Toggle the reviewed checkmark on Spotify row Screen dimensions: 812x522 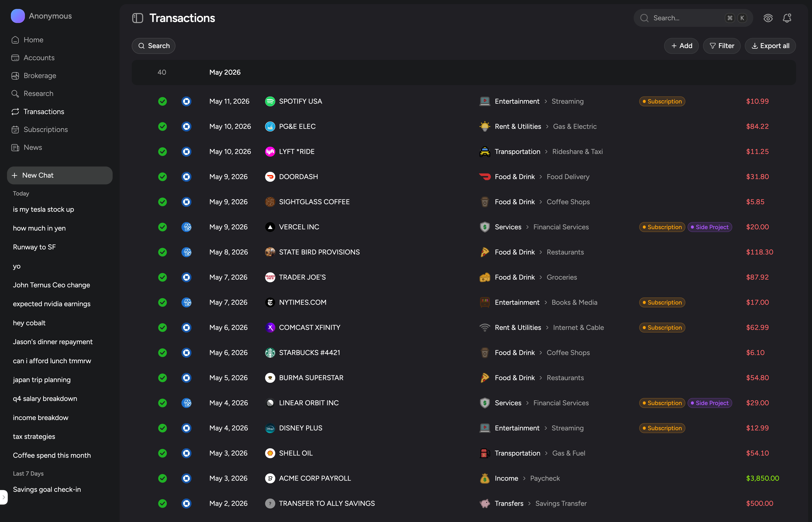point(162,101)
